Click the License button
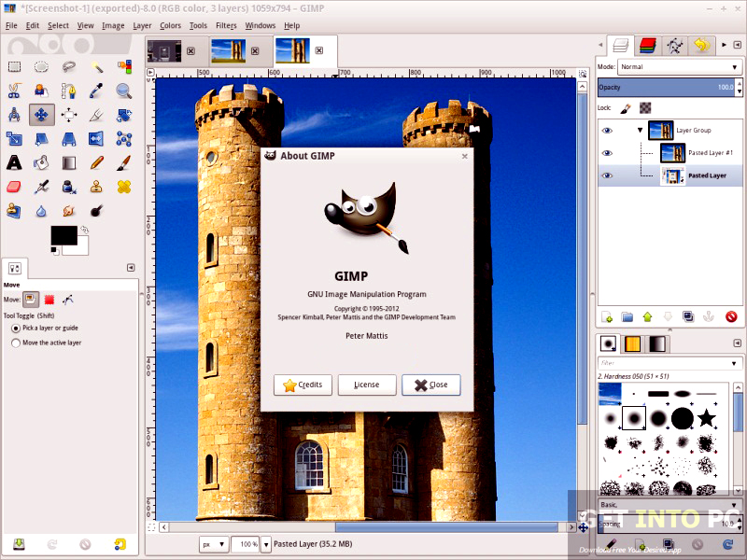The image size is (747, 560). pos(366,385)
